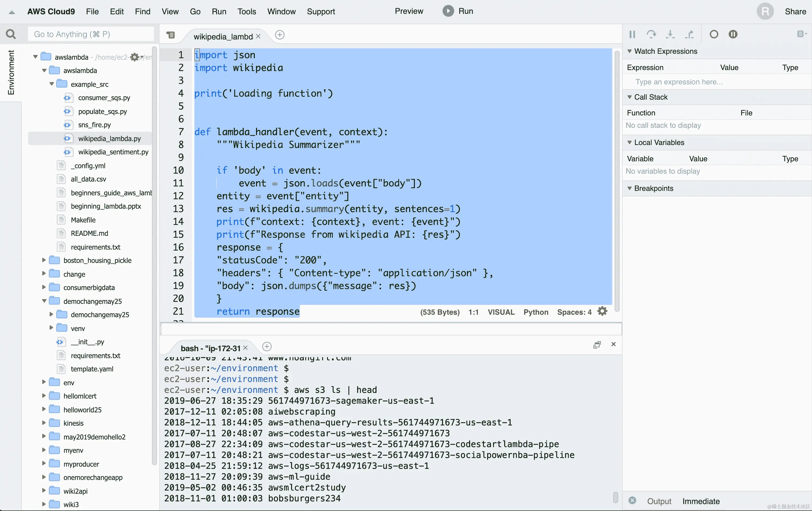
Task: Click the step out debugger icon
Action: pos(689,34)
